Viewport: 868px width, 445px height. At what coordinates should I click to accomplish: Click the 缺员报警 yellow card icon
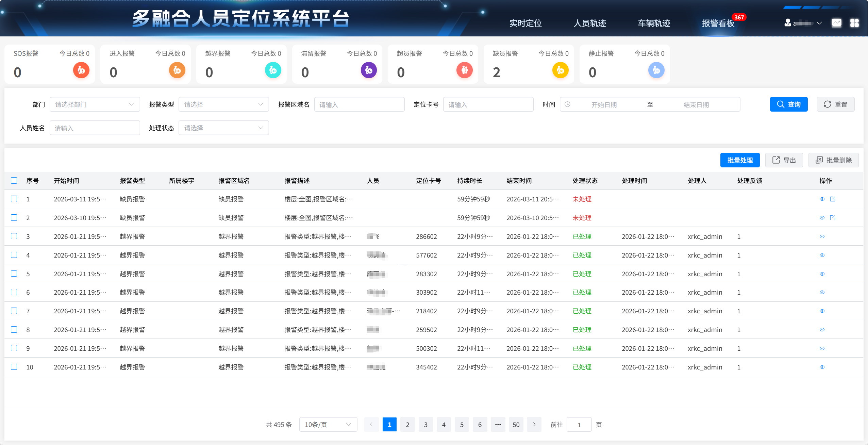(x=560, y=70)
